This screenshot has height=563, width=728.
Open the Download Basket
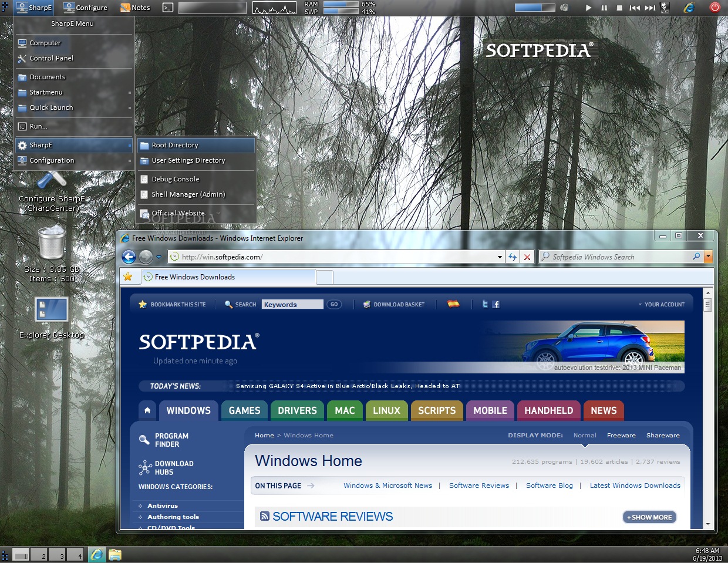click(393, 304)
